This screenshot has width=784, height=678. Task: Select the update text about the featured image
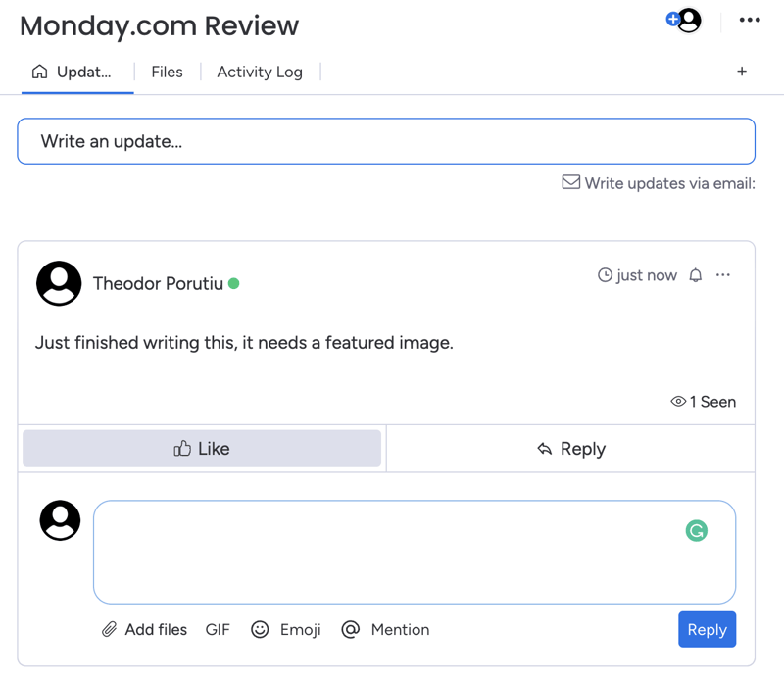pos(244,343)
